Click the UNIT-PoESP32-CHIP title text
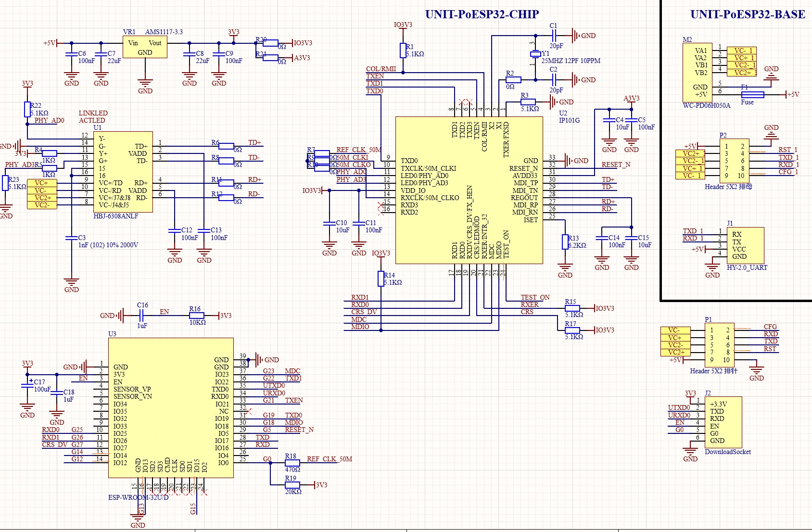Screen dimensions: 812x532 pyautogui.click(x=481, y=14)
